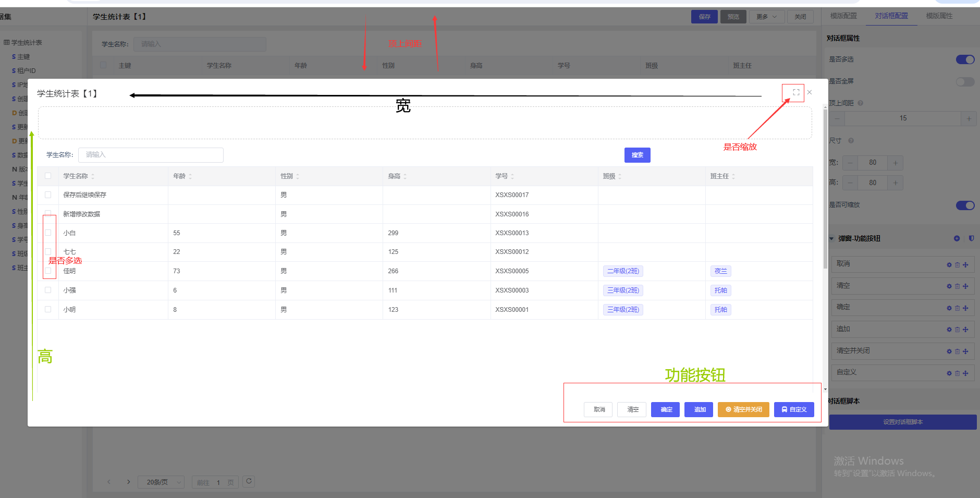Image resolution: width=980 pixels, height=498 pixels.
Task: Click sort arrows on 年龄 column
Action: [190, 177]
